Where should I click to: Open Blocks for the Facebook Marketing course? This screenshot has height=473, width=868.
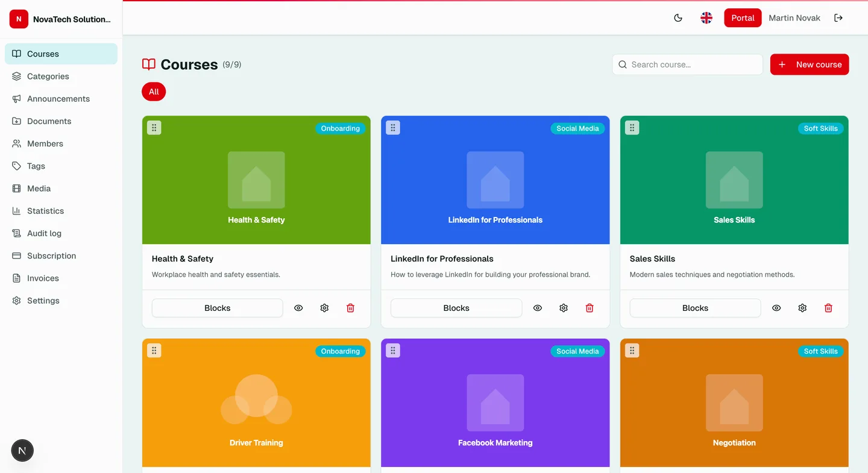pyautogui.click(x=456, y=470)
